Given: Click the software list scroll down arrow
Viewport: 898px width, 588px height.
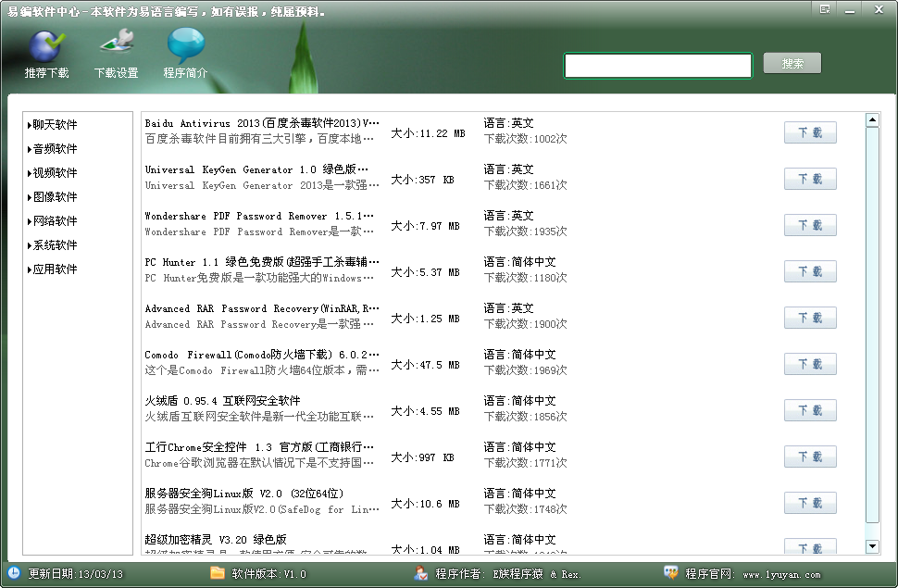Looking at the screenshot, I should pyautogui.click(x=872, y=546).
